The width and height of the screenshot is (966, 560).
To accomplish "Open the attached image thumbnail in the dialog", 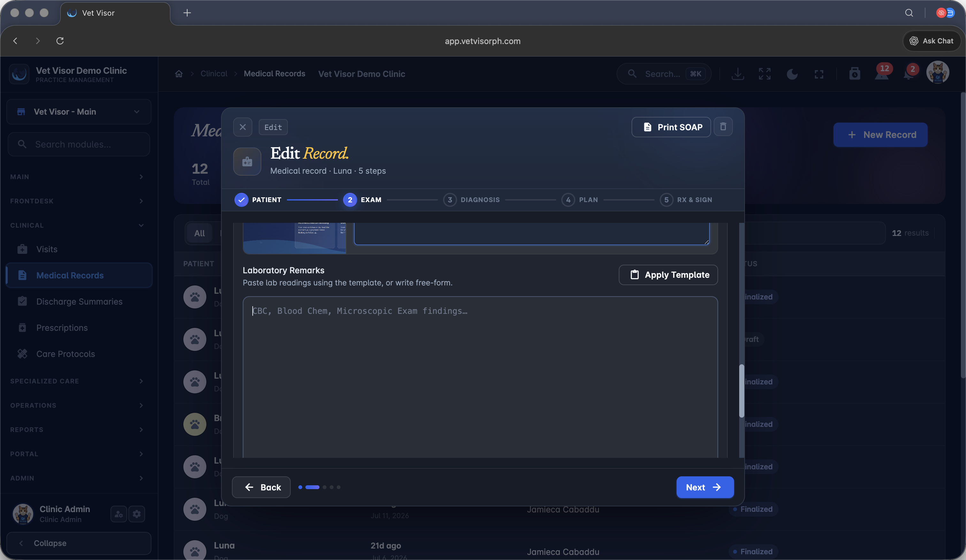I will (295, 238).
